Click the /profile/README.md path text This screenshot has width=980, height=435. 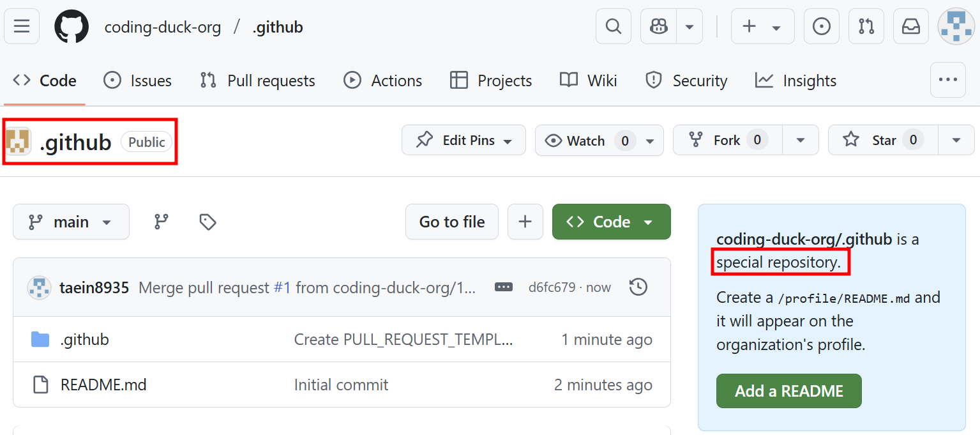click(x=844, y=298)
